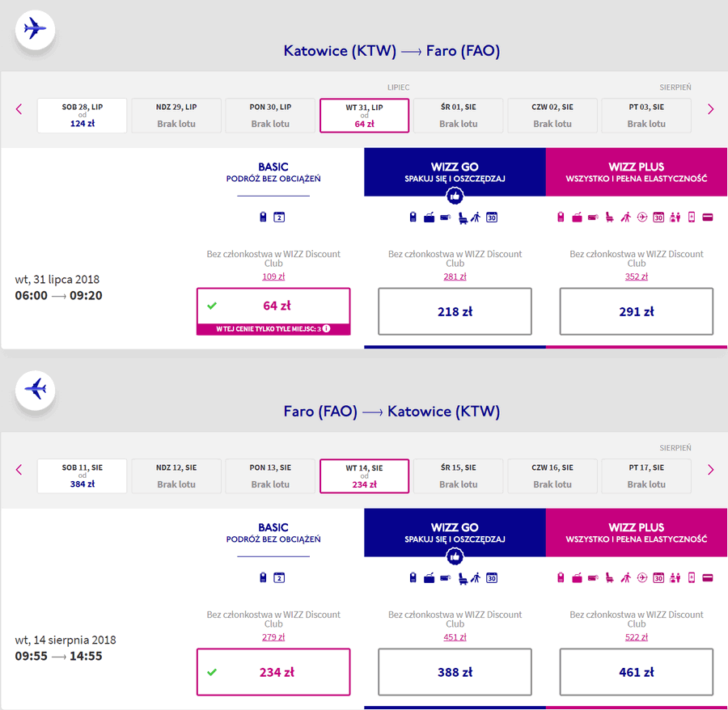Image resolution: width=728 pixels, height=710 pixels.
Task: Select outbound date NDZ 29, LIP
Action: pos(176,116)
